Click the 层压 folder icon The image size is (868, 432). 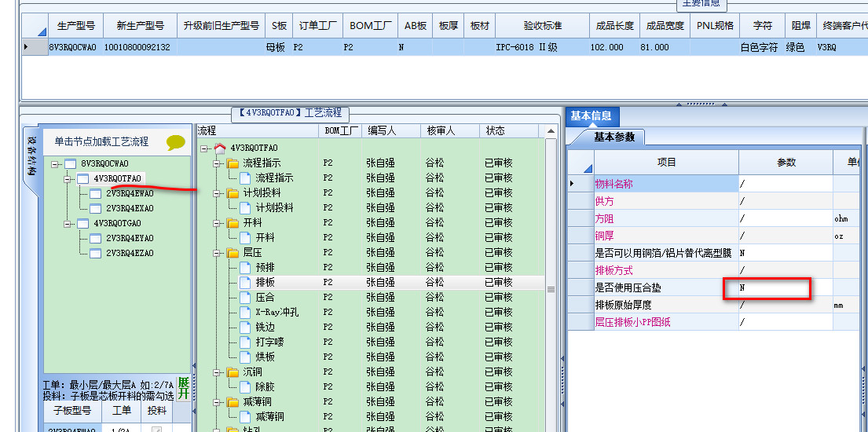[x=233, y=253]
